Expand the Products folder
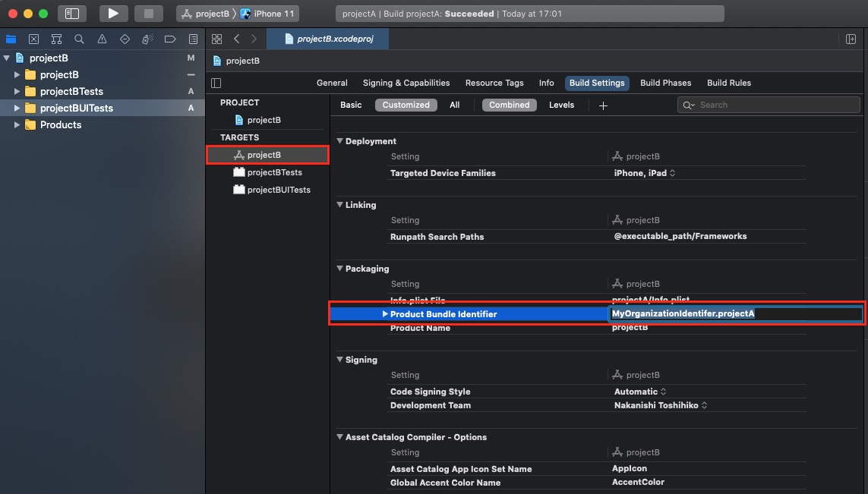 [x=17, y=124]
